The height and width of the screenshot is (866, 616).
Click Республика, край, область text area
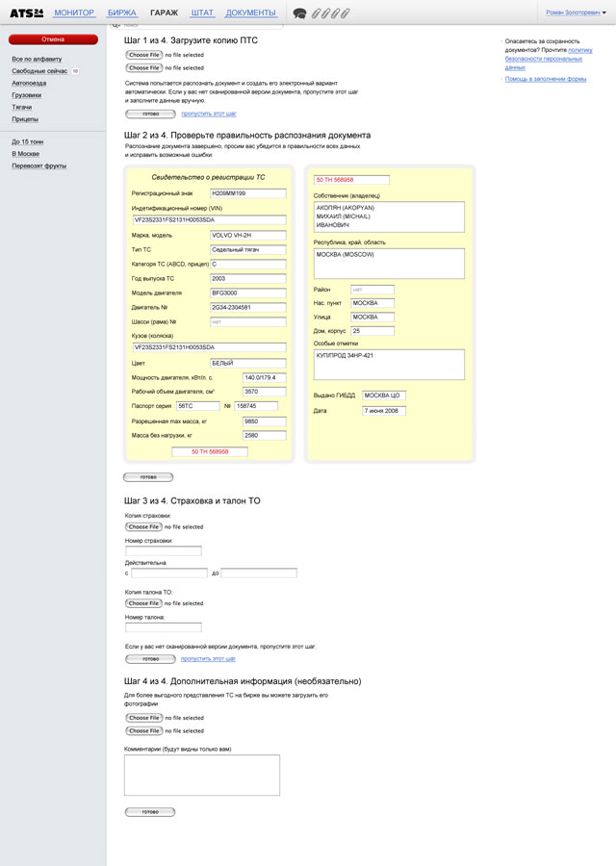tap(389, 264)
